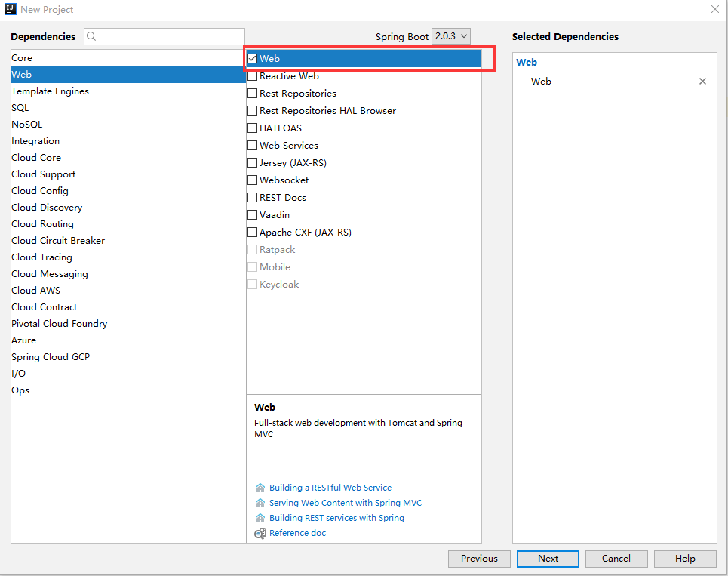
Task: Select the SQL category
Action: point(128,108)
